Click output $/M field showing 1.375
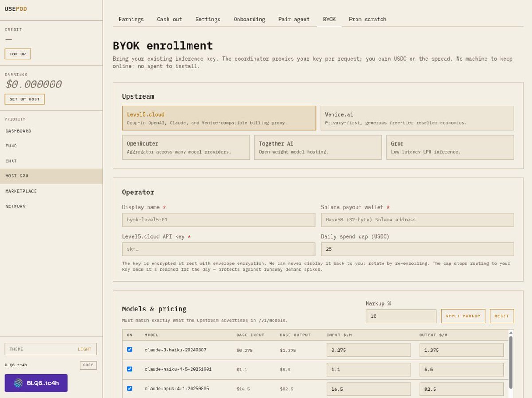 (462, 350)
